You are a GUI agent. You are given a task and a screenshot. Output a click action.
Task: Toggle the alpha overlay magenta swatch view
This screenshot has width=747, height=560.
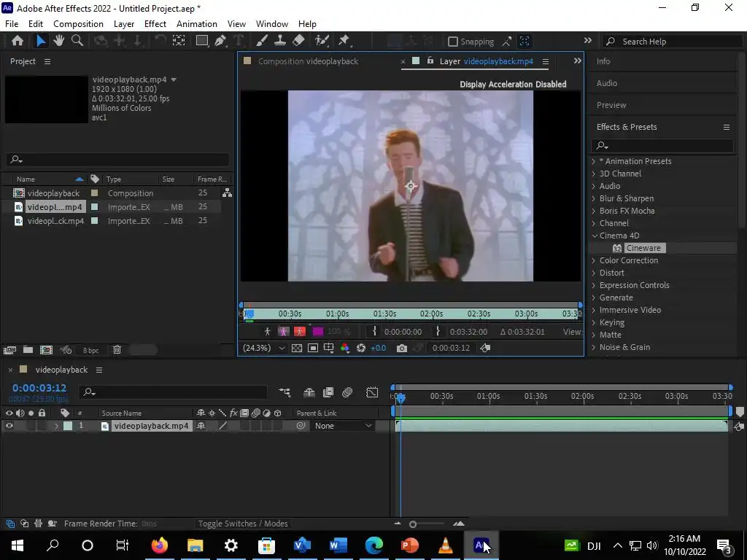318,331
